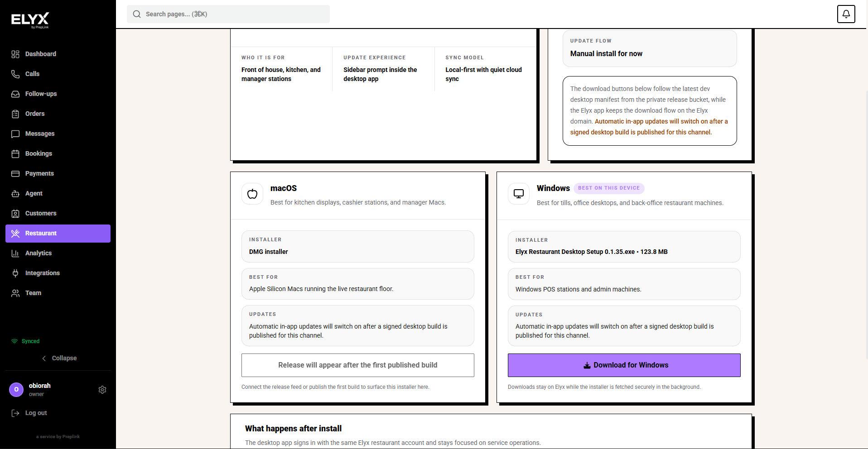Click 'Front of house, kitchen, and manager stations'

pyautogui.click(x=281, y=74)
